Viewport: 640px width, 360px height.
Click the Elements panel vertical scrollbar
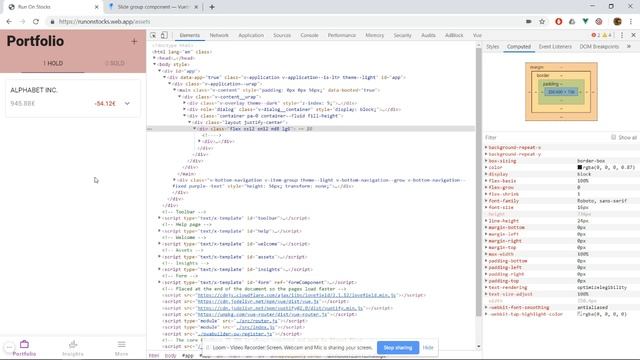click(x=478, y=182)
